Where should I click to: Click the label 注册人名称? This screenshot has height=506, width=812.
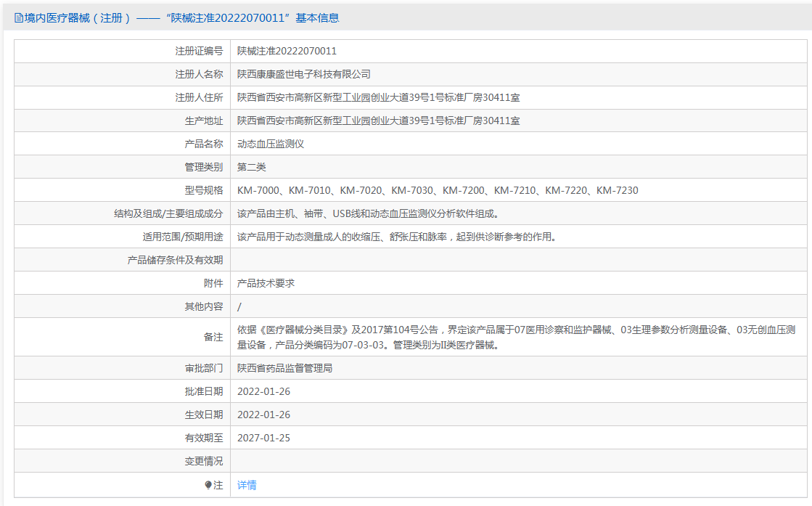click(x=199, y=75)
